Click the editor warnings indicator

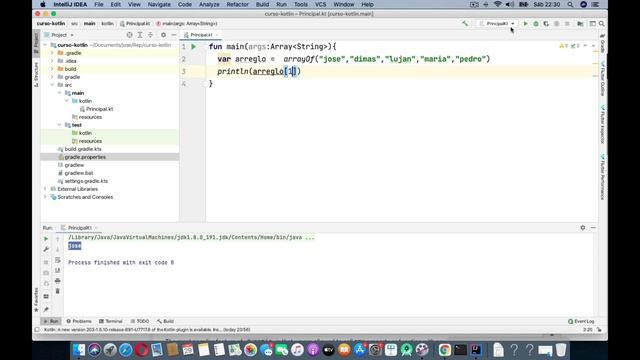(569, 46)
